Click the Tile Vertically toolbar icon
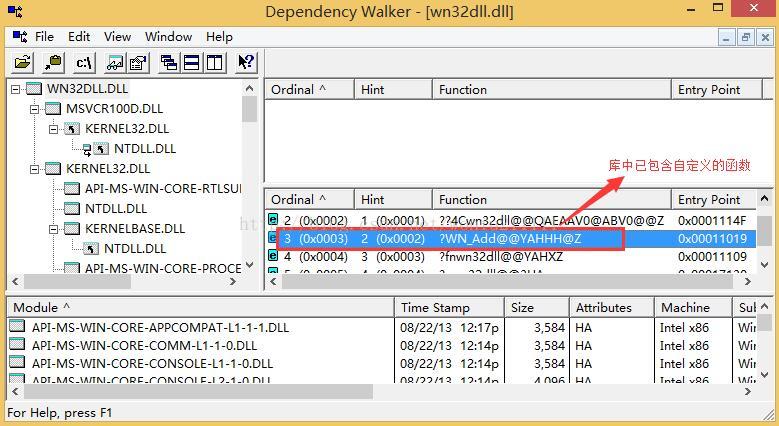 [215, 63]
